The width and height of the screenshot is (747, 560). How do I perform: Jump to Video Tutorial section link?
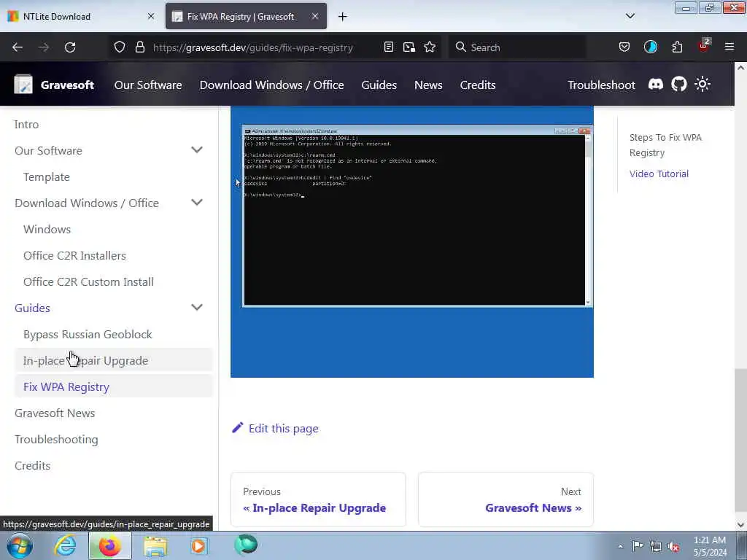[x=659, y=174]
